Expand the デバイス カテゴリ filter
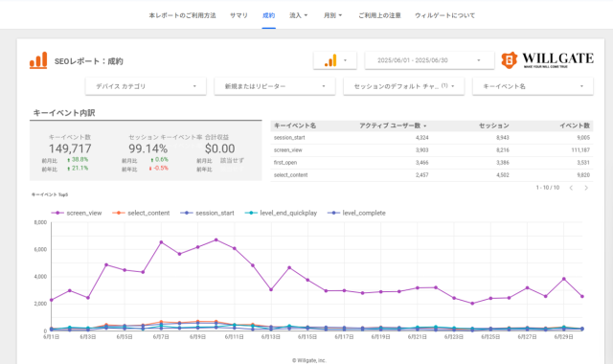613x364 pixels. [146, 86]
